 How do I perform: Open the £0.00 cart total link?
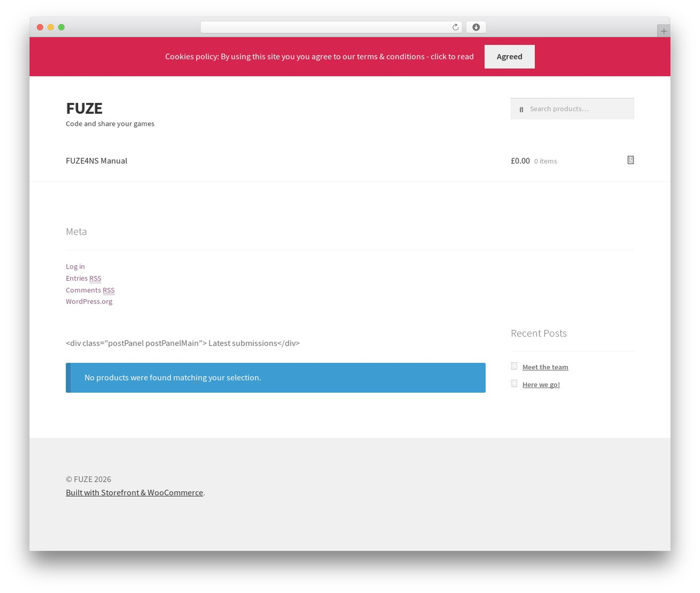coord(520,160)
